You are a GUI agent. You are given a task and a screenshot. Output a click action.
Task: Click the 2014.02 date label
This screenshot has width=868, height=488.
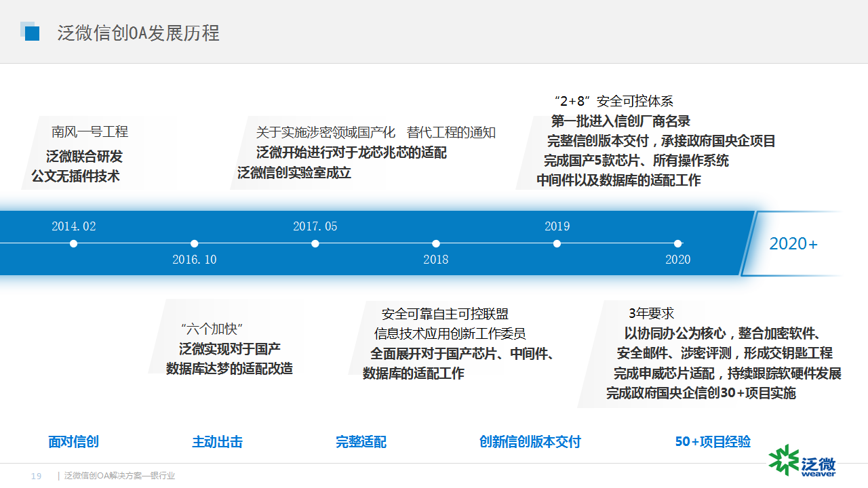point(74,226)
